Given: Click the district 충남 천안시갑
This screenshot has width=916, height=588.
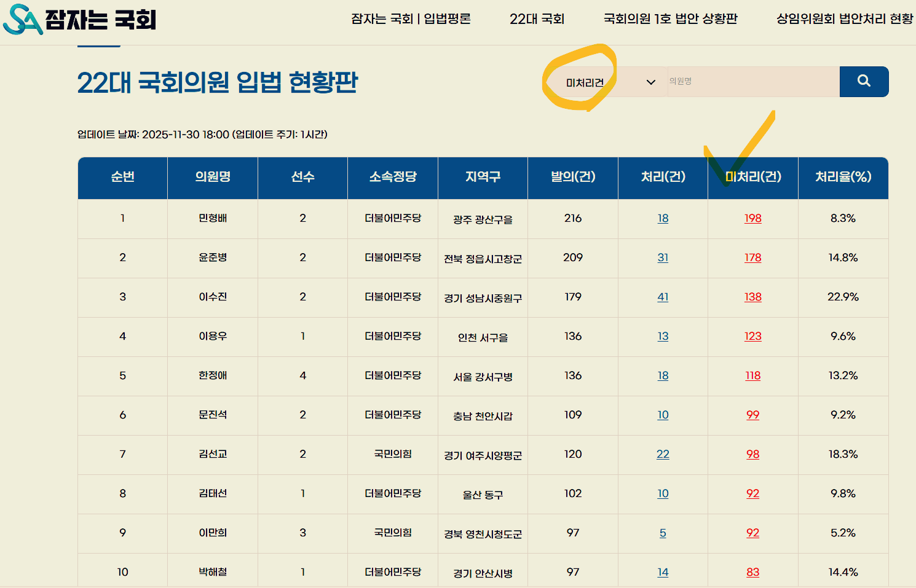Looking at the screenshot, I should (x=483, y=416).
